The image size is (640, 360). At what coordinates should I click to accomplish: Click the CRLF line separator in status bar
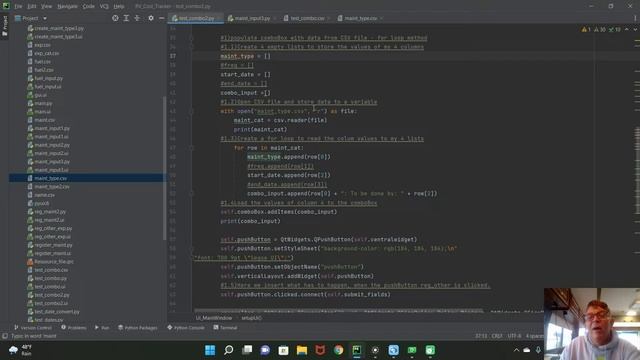point(497,336)
